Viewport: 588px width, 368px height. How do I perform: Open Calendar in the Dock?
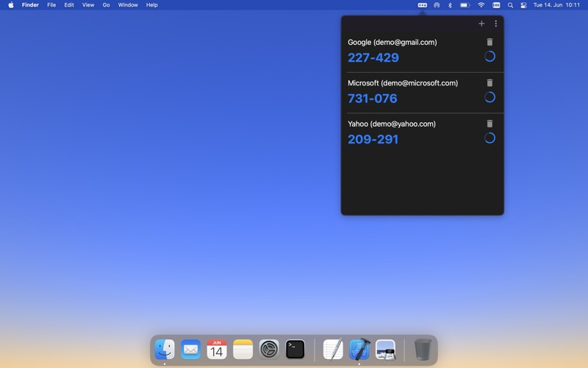217,349
